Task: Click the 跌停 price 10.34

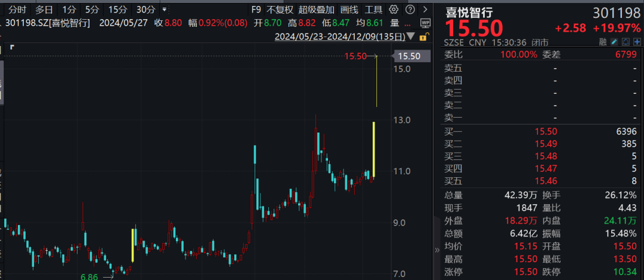Action: (626, 272)
